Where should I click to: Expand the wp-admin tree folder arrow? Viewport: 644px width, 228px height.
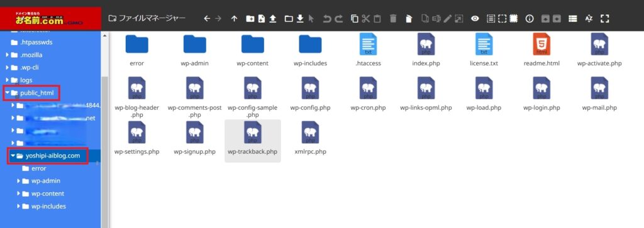click(18, 181)
